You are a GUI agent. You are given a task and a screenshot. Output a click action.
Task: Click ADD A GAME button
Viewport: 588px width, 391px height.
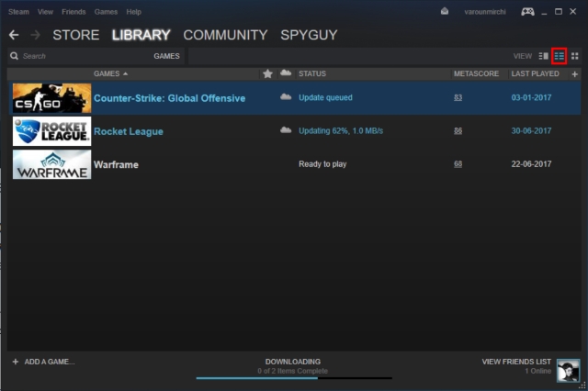point(43,362)
